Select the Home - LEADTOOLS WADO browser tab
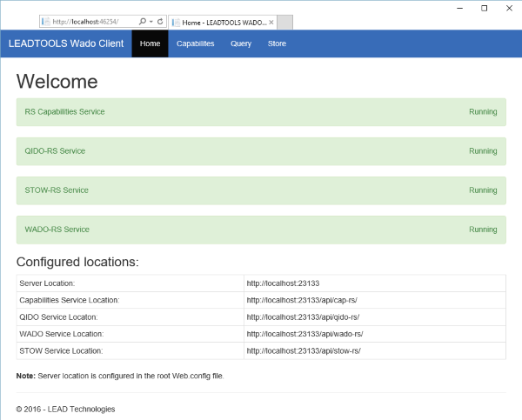 coord(223,23)
